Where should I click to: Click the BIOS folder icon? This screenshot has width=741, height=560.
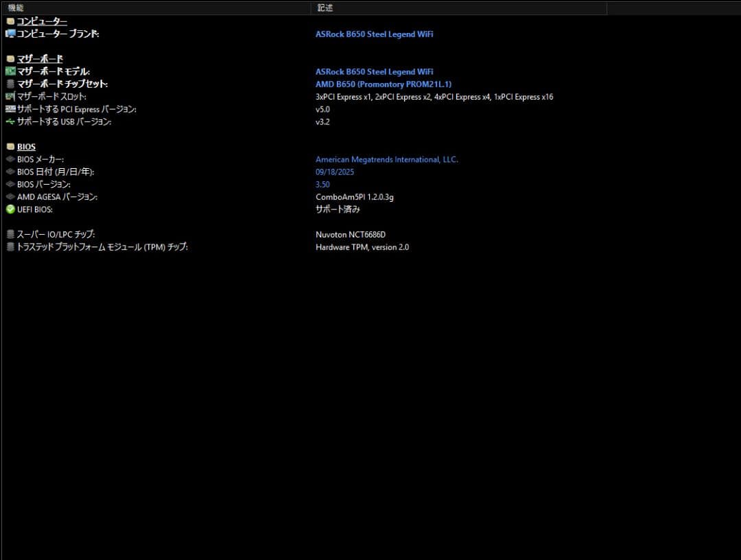pyautogui.click(x=10, y=146)
